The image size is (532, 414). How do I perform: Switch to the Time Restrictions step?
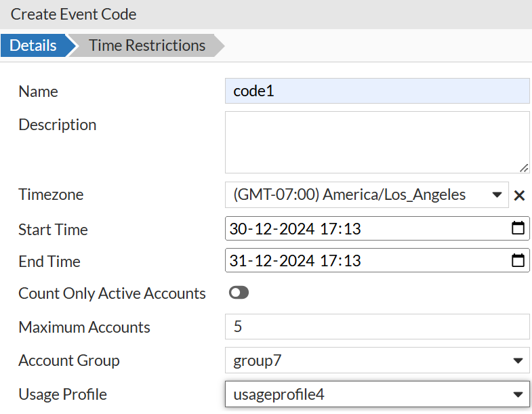(x=147, y=45)
